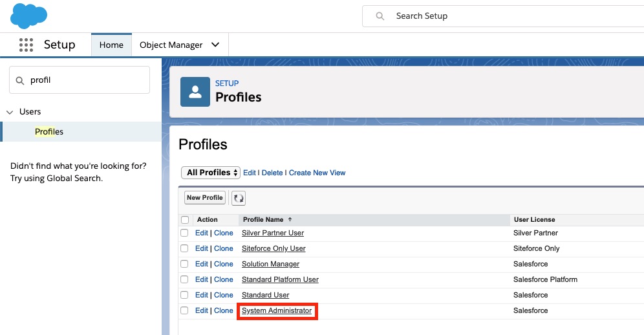Refresh the profiles list with refresh icon
Viewport: 644px width, 335px height.
click(x=239, y=198)
